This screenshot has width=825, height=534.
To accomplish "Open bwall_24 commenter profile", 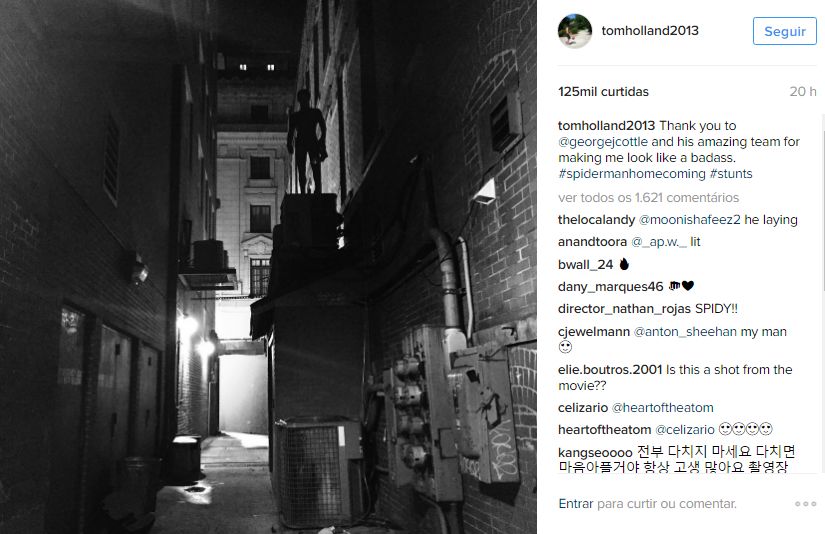I will tap(586, 265).
